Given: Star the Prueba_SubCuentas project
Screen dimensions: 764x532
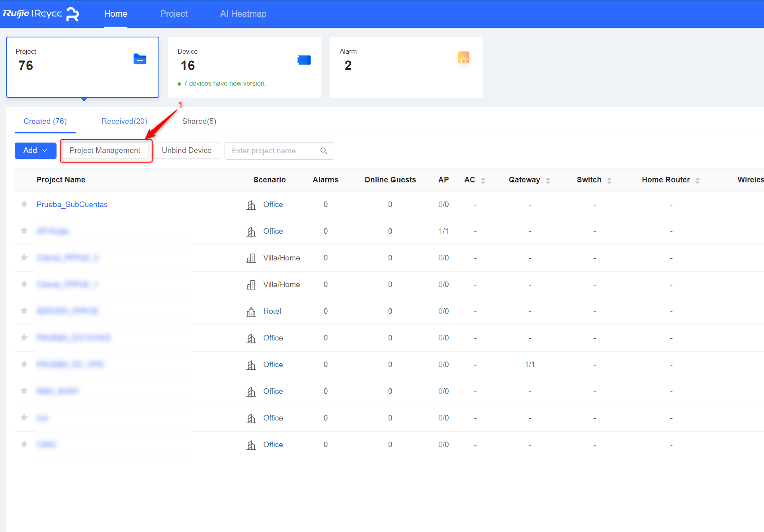Looking at the screenshot, I should pyautogui.click(x=24, y=204).
